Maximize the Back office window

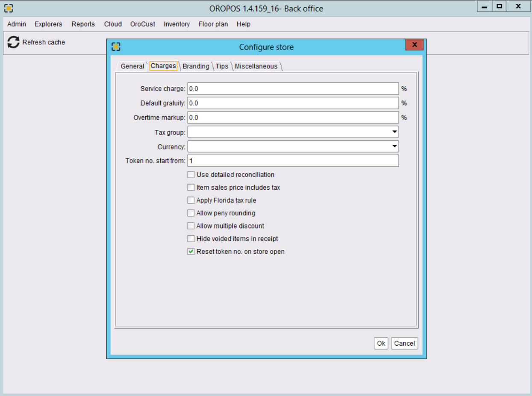(499, 6)
